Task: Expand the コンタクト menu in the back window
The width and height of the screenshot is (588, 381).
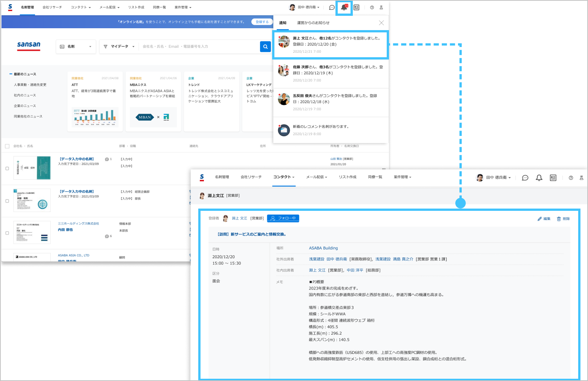Action: coord(81,8)
